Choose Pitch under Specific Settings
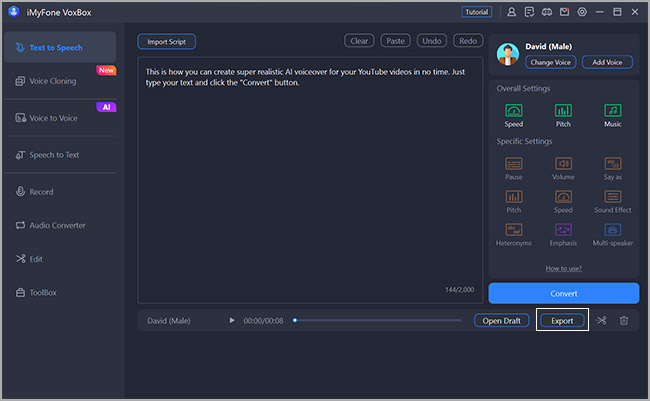 (514, 202)
